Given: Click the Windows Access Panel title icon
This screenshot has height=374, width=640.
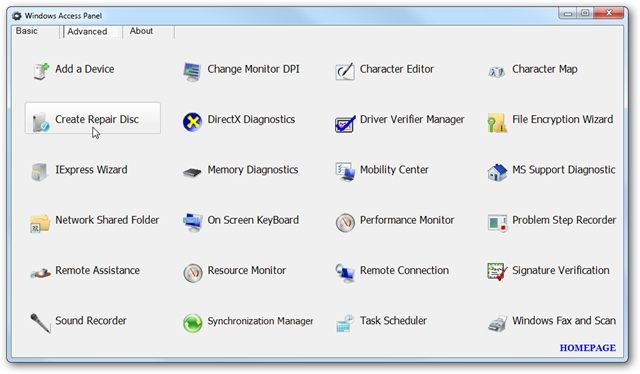Looking at the screenshot, I should coord(17,16).
